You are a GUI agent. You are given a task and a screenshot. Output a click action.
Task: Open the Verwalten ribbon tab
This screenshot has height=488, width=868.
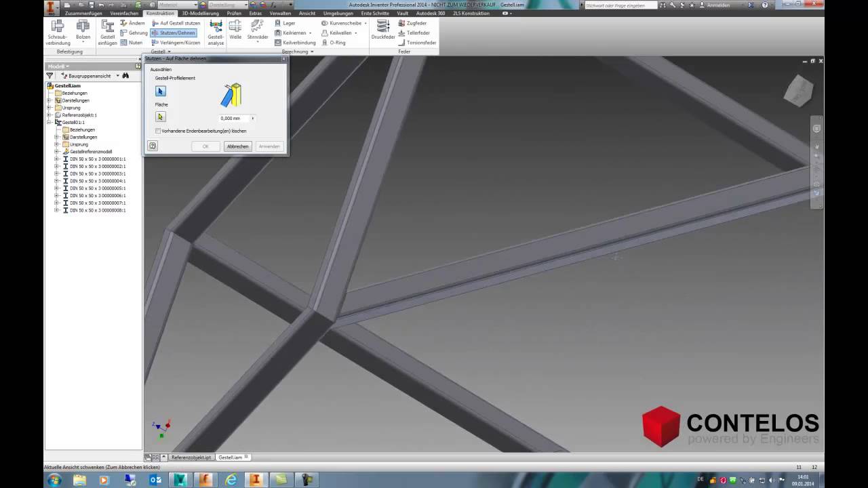(x=280, y=13)
